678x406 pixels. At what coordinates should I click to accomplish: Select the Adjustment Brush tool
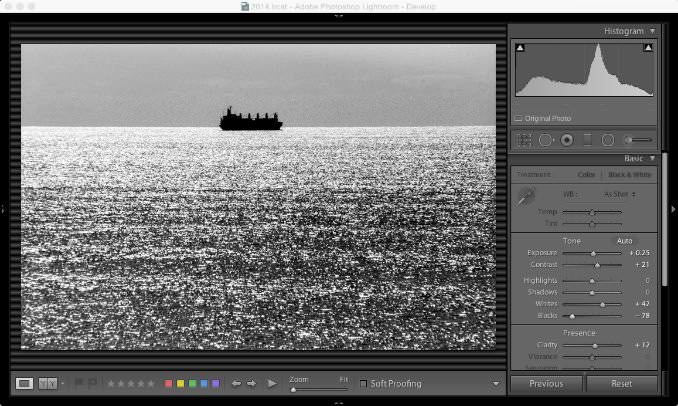(x=638, y=140)
